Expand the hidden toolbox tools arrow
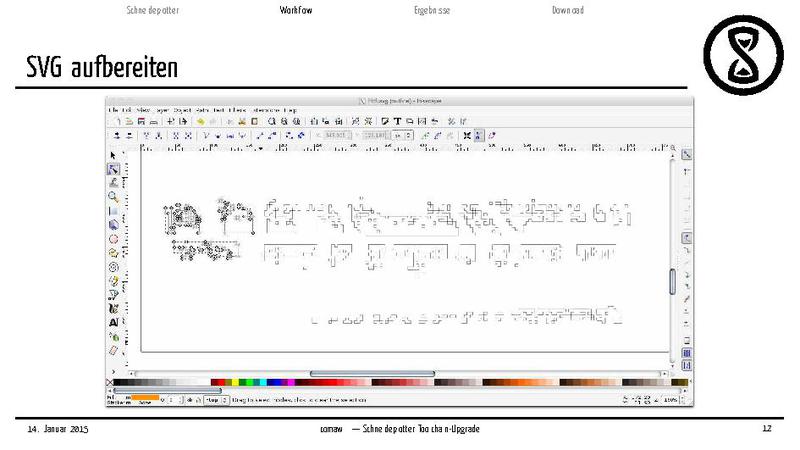 (113, 371)
